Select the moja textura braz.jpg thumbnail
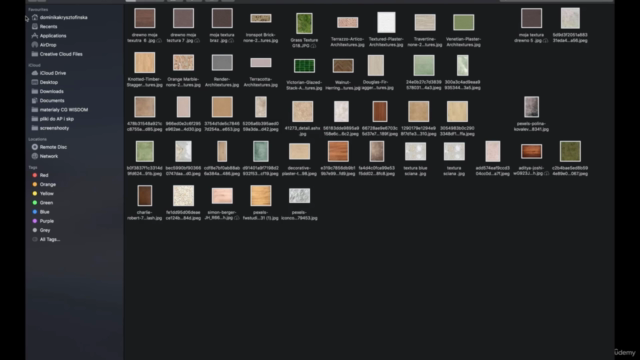Viewport: 640px width, 360px height. pos(222,18)
